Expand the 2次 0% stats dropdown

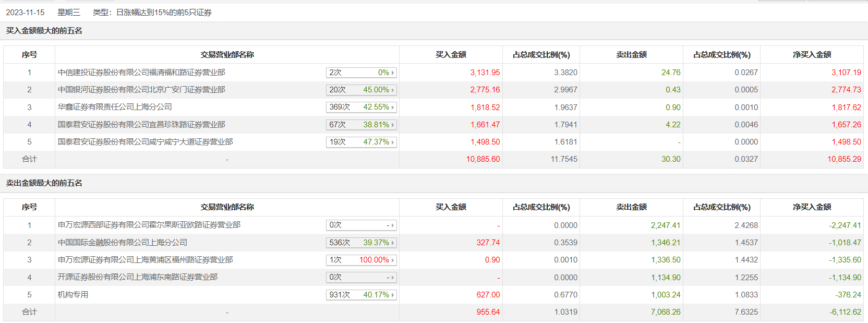tap(361, 73)
